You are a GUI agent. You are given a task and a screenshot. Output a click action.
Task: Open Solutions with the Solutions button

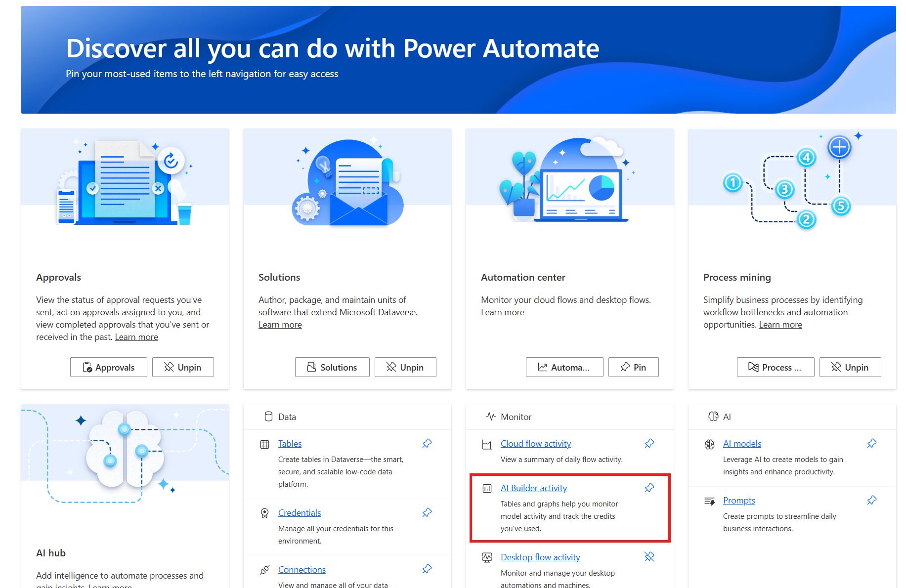pyautogui.click(x=332, y=367)
